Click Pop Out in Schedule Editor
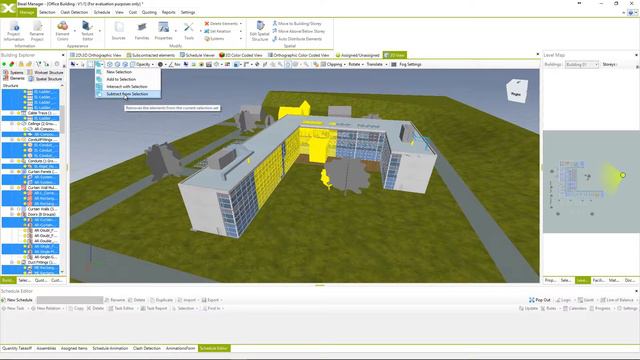This screenshot has height=360, width=640. tap(540, 300)
